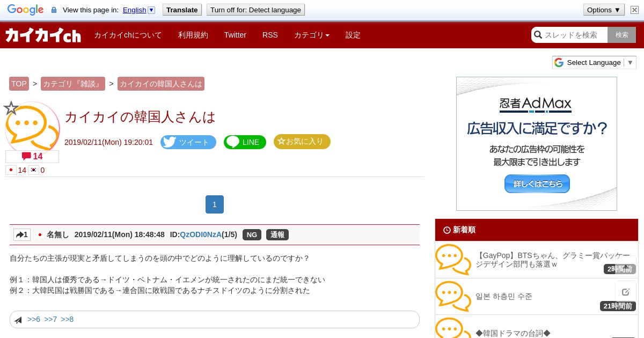Screen dimensions: 644x338
Task: Close the Google Translate bar
Action: [x=634, y=10]
